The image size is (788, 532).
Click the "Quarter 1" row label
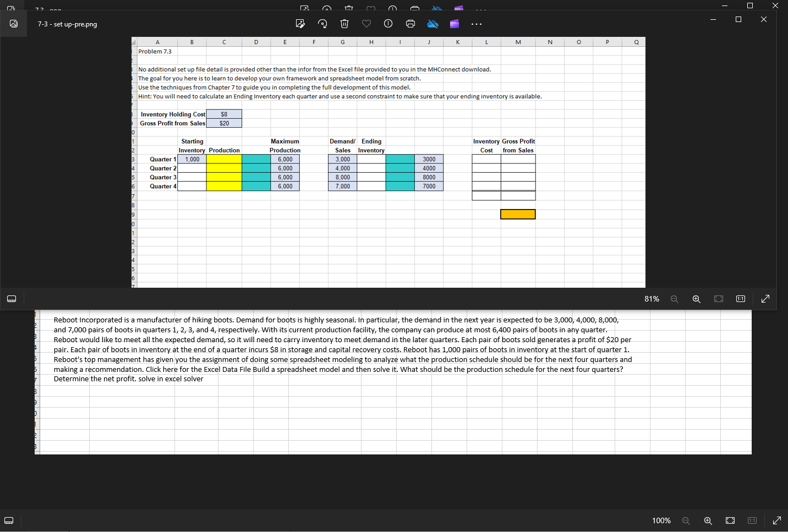(163, 160)
